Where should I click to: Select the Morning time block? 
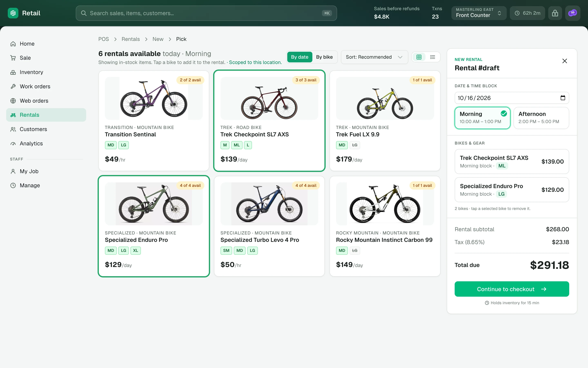click(483, 118)
